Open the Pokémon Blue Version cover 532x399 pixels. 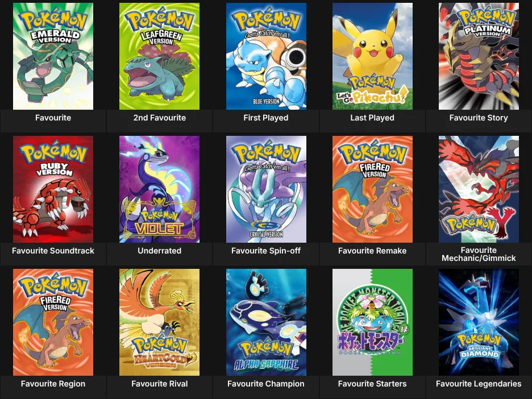(266, 56)
